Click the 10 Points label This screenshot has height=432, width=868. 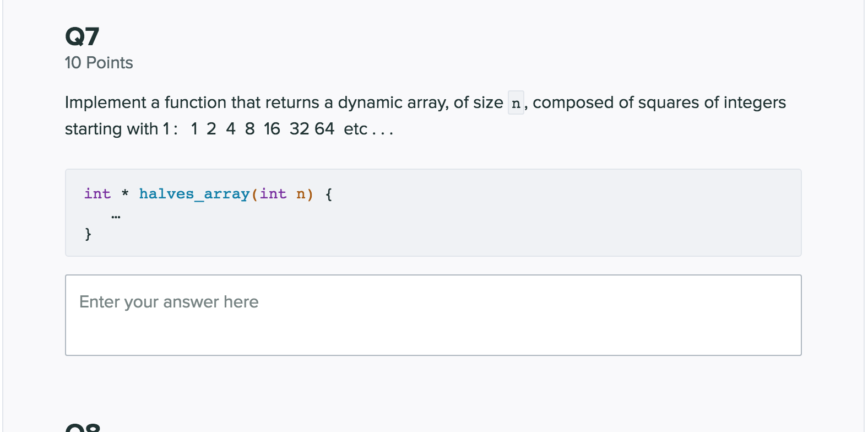[98, 63]
